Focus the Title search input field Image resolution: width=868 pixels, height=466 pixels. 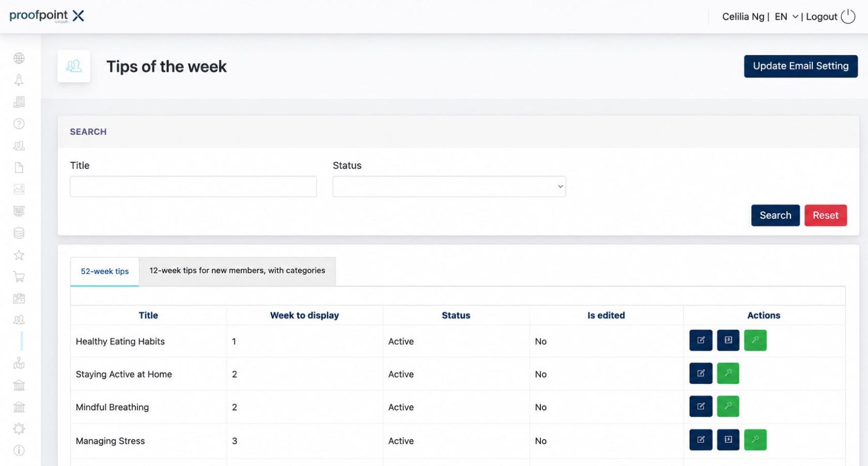(x=193, y=187)
